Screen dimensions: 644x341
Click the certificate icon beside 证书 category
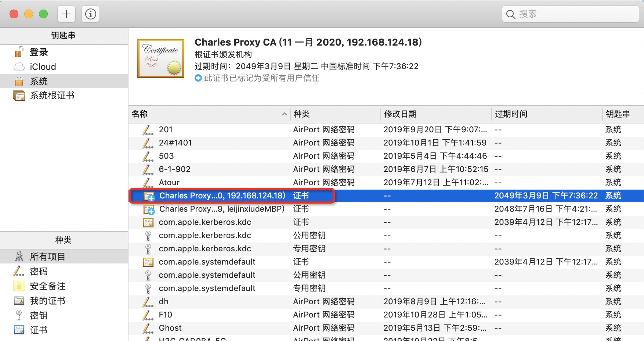point(19,330)
